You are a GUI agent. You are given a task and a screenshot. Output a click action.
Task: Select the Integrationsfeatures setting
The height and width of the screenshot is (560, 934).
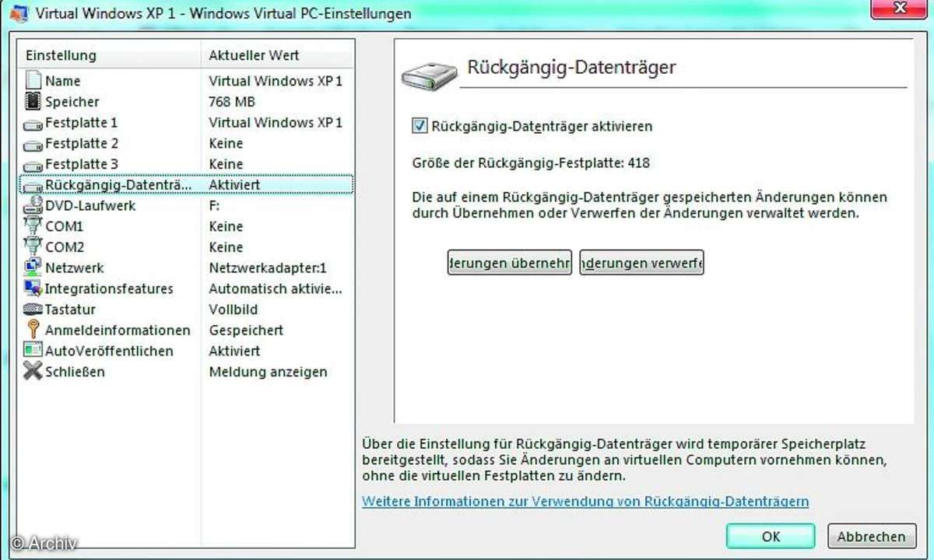187,289
